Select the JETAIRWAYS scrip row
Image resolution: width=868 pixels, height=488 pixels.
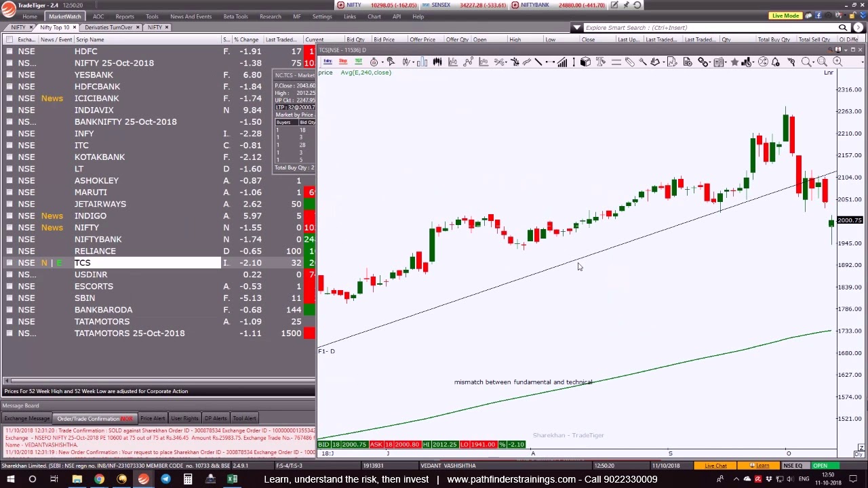(158, 204)
